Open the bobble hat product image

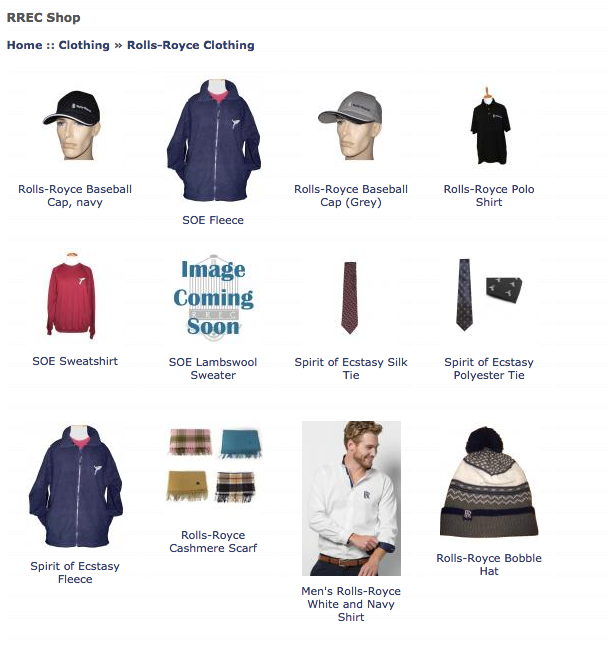(x=489, y=481)
